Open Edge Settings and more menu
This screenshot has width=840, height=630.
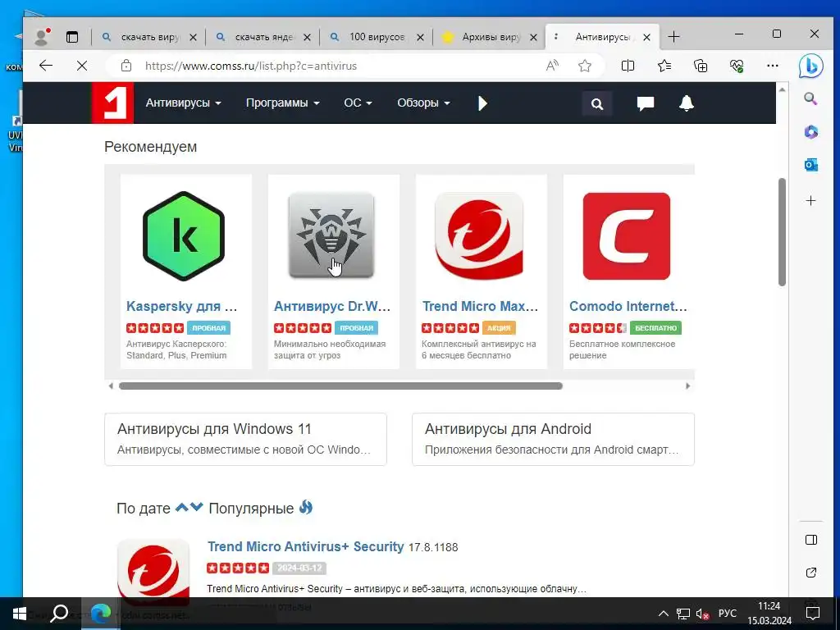click(773, 66)
